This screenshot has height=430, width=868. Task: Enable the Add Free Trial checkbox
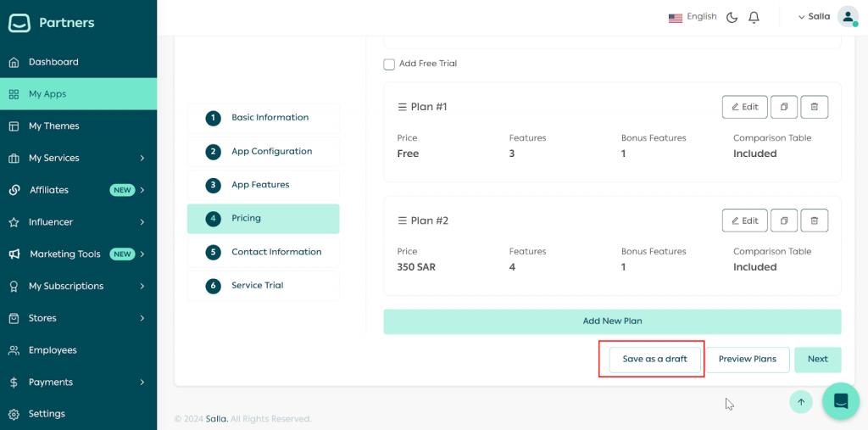tap(389, 64)
